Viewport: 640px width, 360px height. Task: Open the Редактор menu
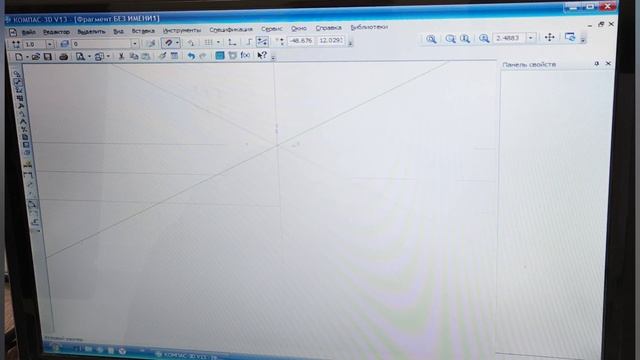click(x=56, y=32)
